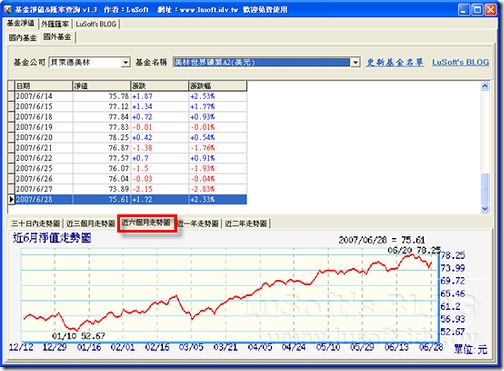
Task: Open the 近二年走勢圖 chart tab
Action: pyautogui.click(x=246, y=223)
